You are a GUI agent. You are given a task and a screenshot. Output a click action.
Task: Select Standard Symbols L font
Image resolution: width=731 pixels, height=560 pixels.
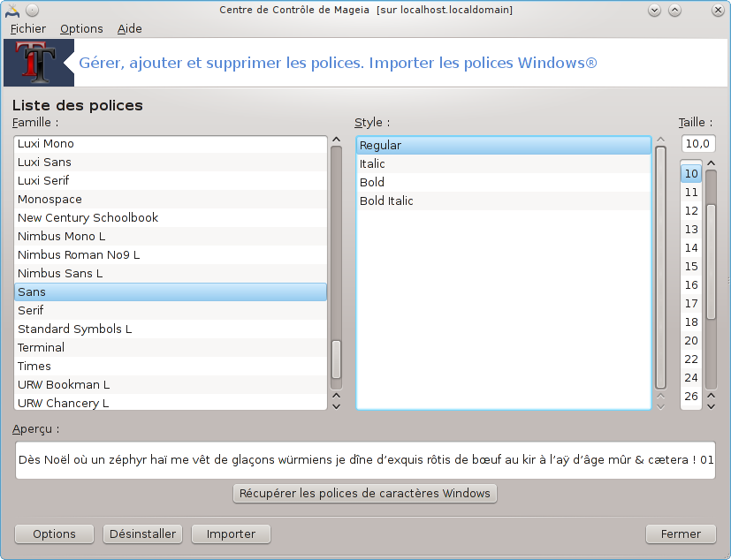pos(171,329)
